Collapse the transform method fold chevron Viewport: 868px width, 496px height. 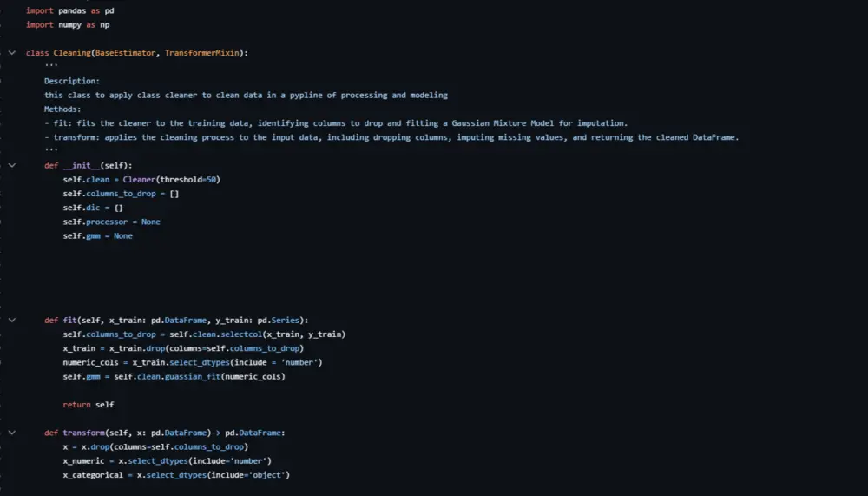11,433
